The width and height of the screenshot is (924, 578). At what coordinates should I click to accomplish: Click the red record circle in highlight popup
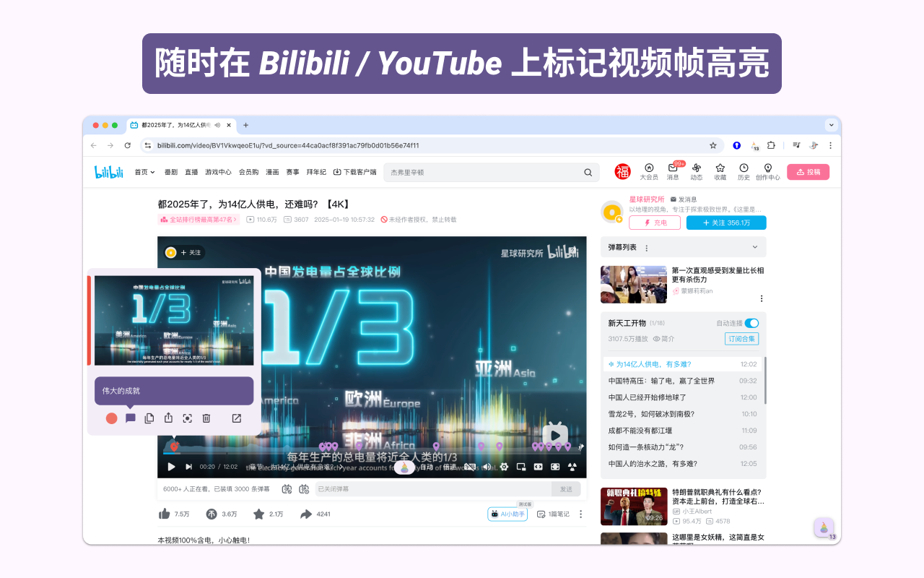point(111,418)
